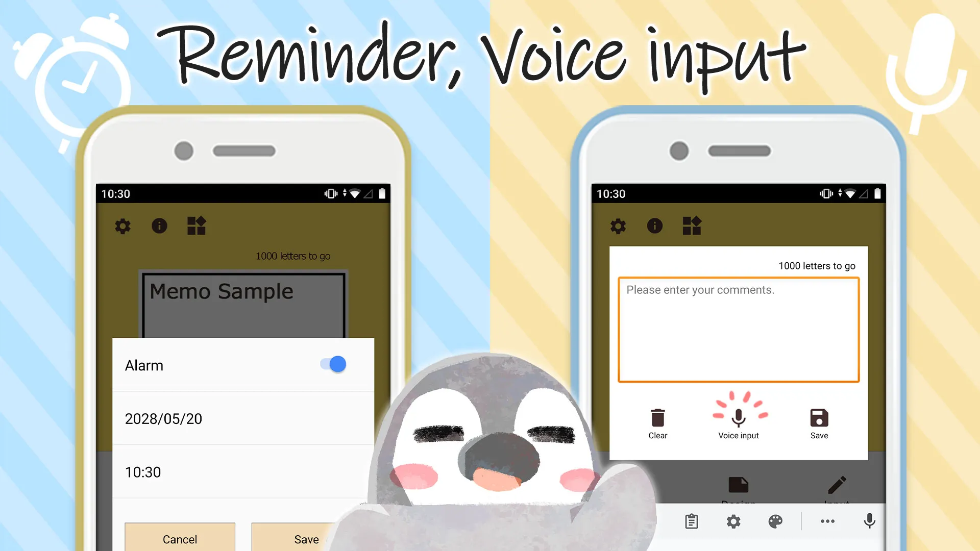The width and height of the screenshot is (980, 551).
Task: Open the more options menu (three dots)
Action: (828, 521)
